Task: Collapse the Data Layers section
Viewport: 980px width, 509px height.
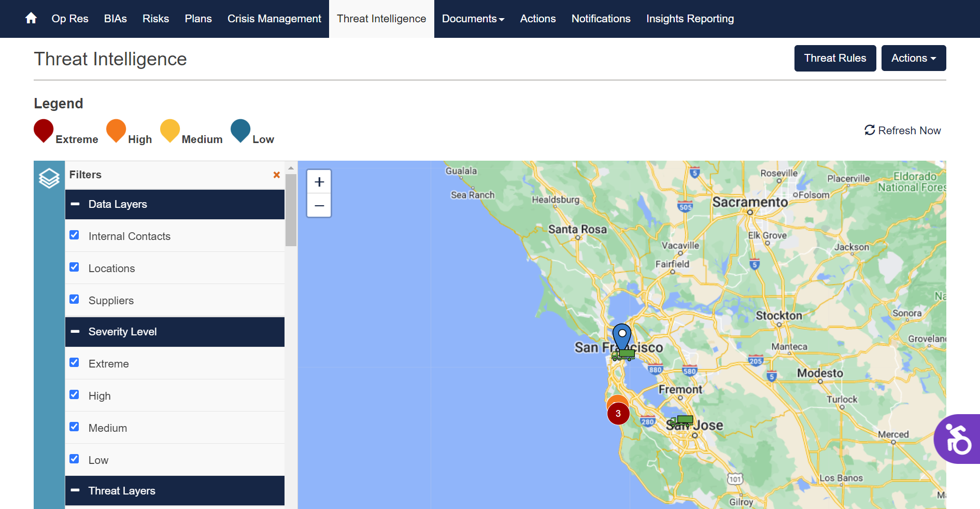Action: tap(75, 204)
